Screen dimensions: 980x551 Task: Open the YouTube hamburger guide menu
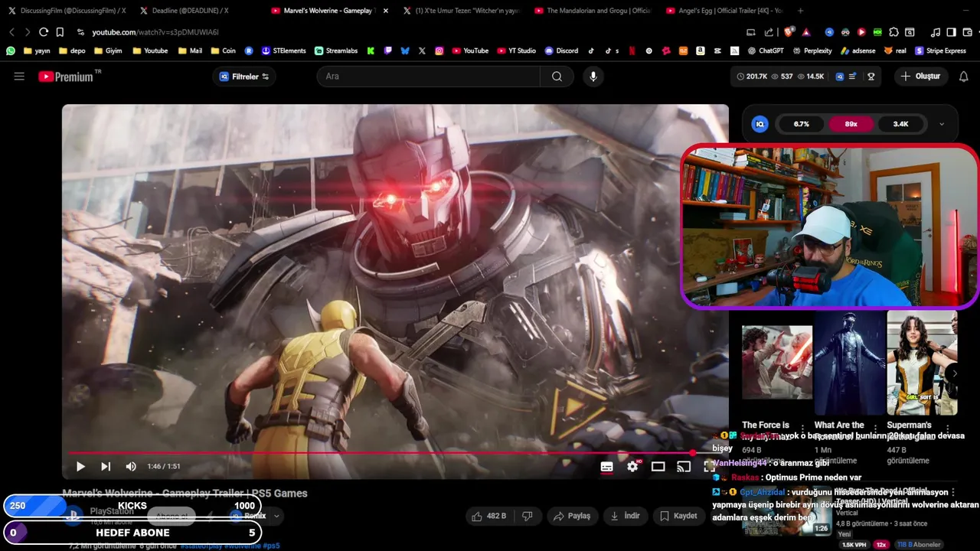19,77
